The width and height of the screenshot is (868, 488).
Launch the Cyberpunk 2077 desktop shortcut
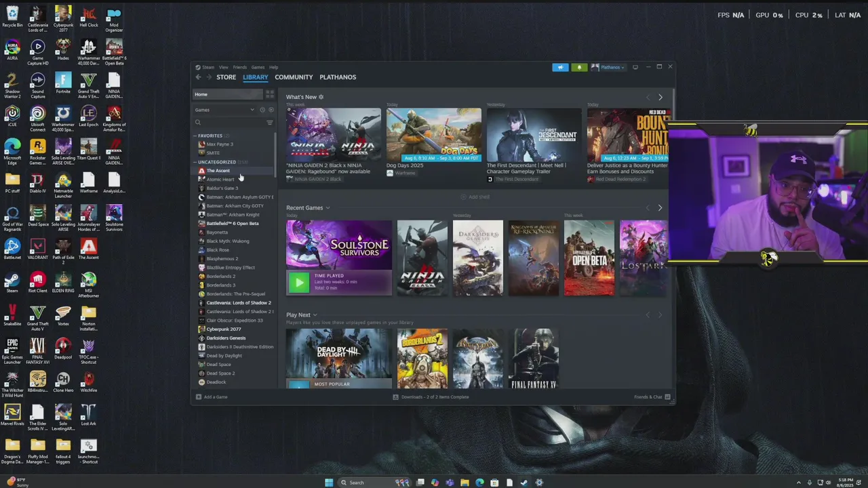tap(63, 18)
